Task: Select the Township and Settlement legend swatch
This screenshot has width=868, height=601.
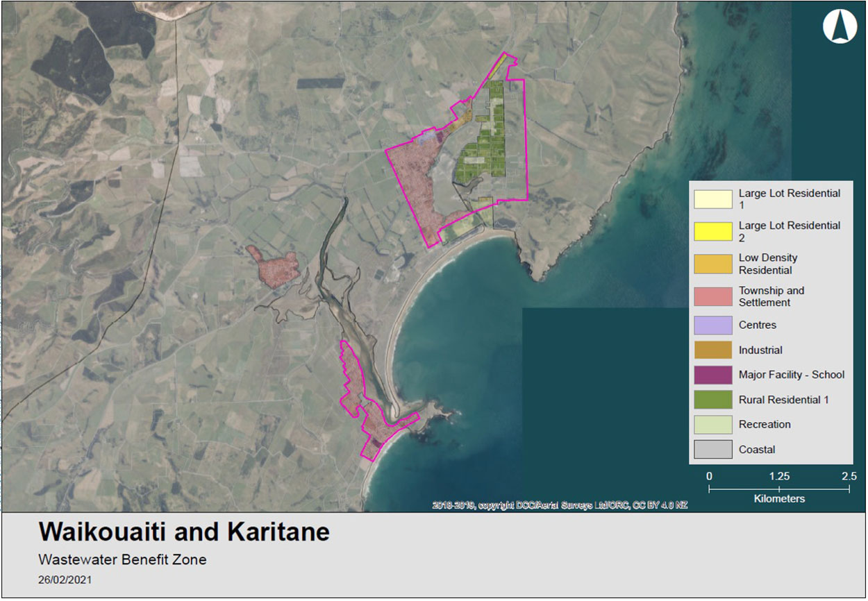Action: [713, 296]
